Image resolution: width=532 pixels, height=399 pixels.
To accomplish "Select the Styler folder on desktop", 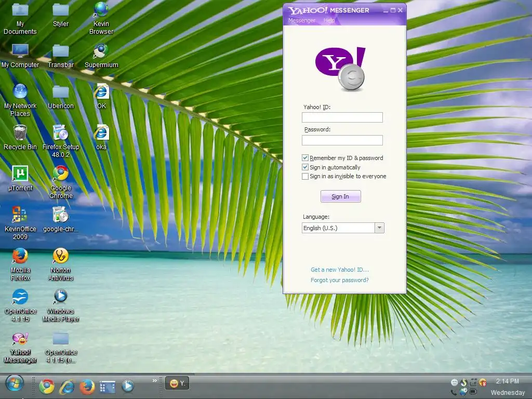I will 61,15.
